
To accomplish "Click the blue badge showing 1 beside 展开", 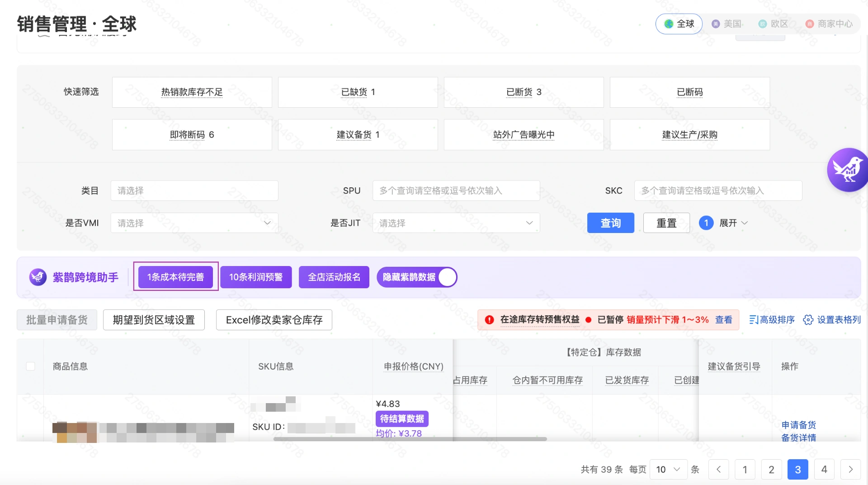I will pos(706,223).
